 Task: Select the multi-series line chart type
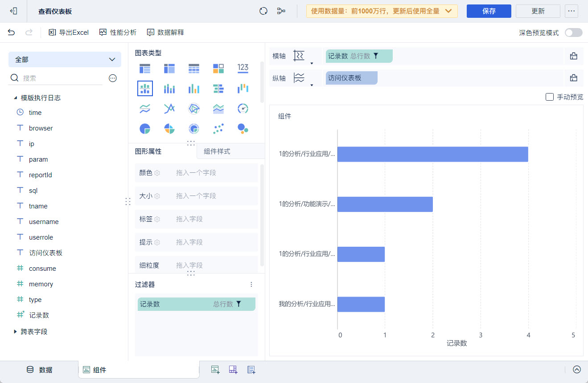(169, 108)
